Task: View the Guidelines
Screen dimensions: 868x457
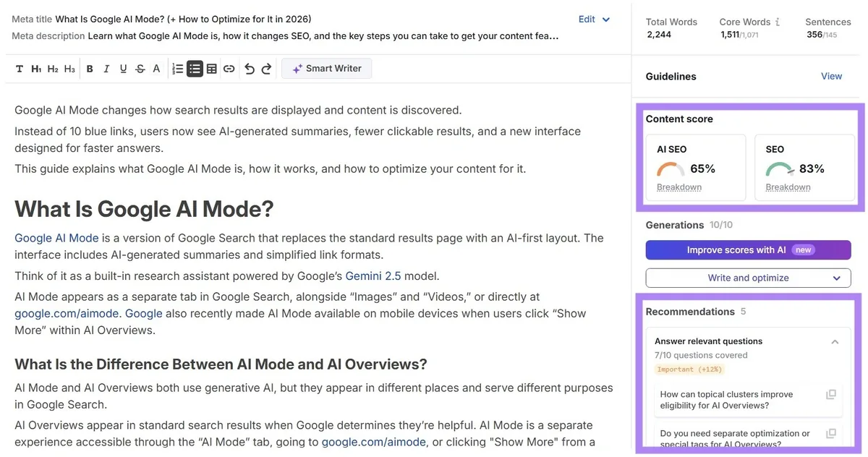Action: pos(831,76)
